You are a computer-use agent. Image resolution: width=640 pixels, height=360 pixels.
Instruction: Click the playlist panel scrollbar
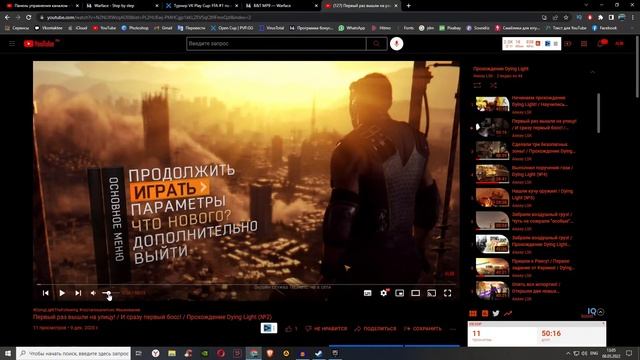pyautogui.click(x=598, y=113)
